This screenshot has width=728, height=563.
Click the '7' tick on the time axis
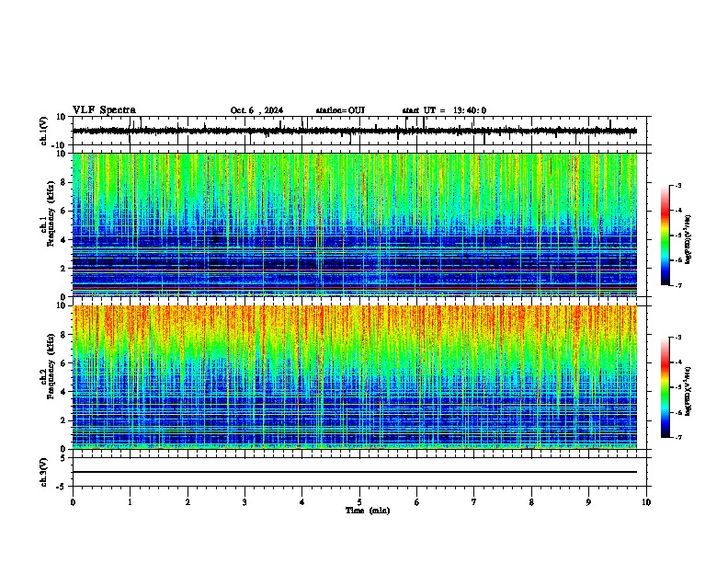[x=474, y=502]
